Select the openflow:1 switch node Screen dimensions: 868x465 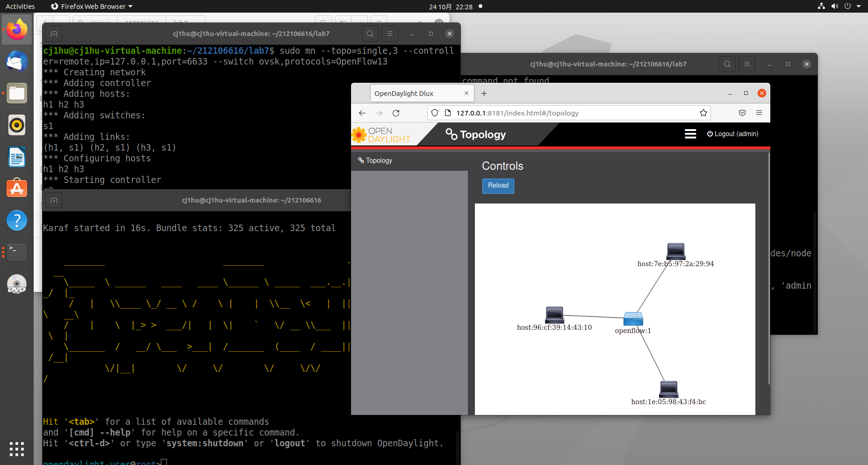(x=633, y=319)
